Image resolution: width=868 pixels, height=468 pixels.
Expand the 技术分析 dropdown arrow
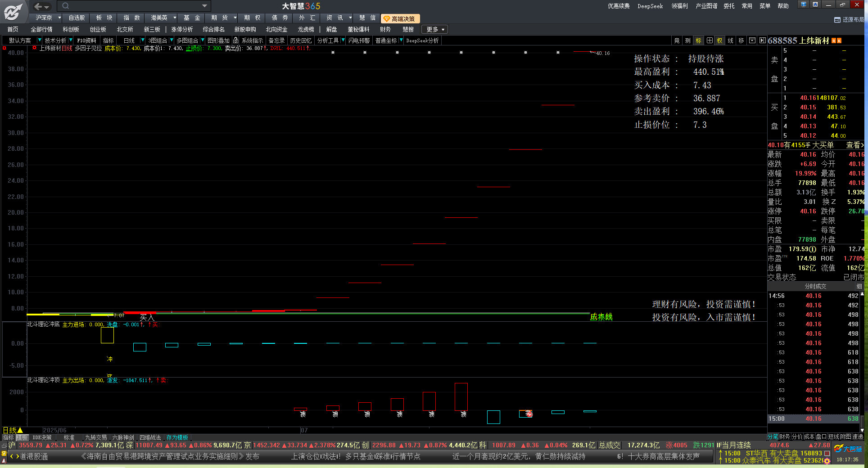coord(71,40)
